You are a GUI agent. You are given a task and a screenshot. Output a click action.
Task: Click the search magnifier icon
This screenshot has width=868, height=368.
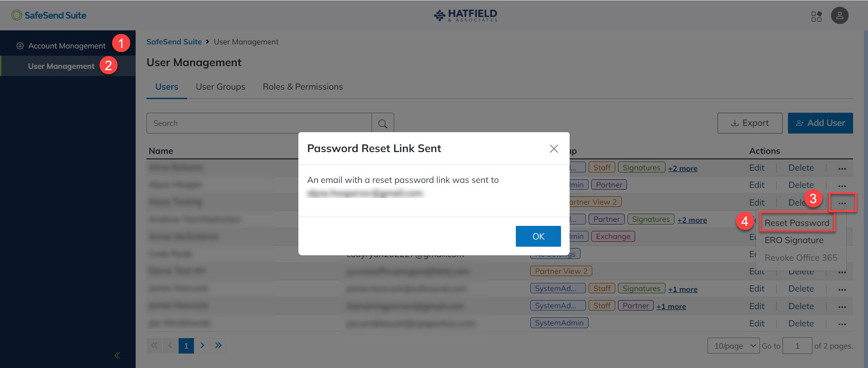(x=382, y=123)
